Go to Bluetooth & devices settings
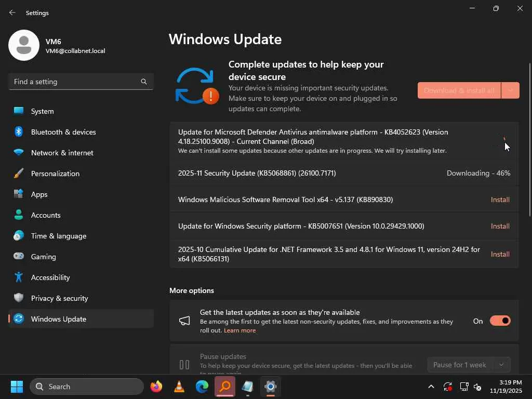This screenshot has height=399, width=532. point(81,131)
